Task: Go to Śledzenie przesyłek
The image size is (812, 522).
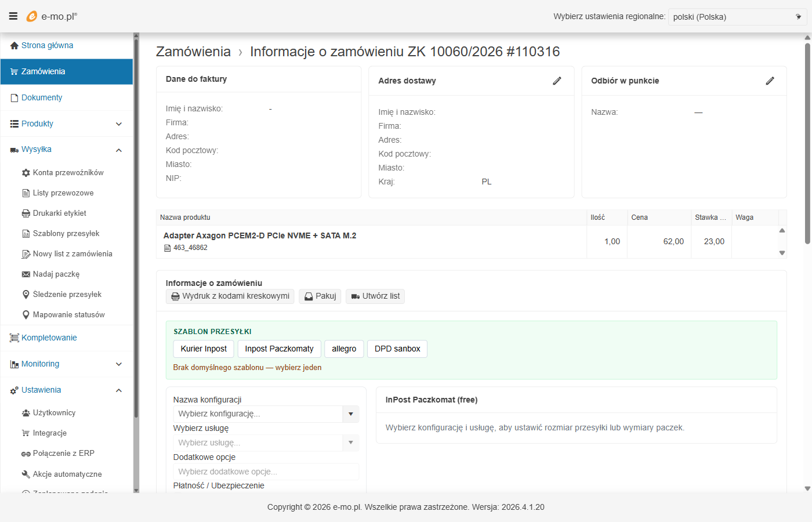Action: 67,295
